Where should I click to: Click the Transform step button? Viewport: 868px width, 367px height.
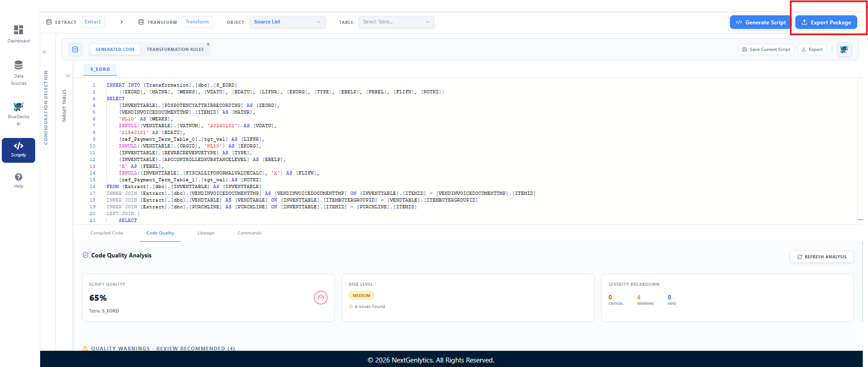[x=197, y=22]
